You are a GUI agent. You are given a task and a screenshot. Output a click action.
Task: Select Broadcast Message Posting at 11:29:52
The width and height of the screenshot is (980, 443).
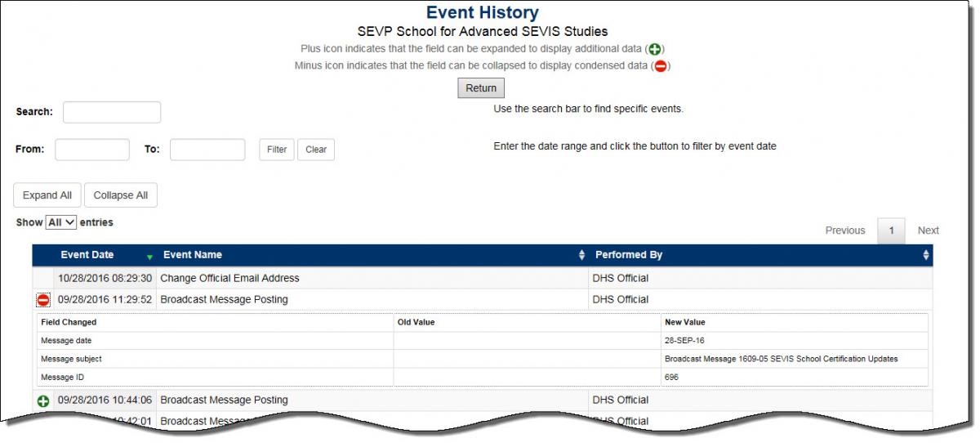225,299
